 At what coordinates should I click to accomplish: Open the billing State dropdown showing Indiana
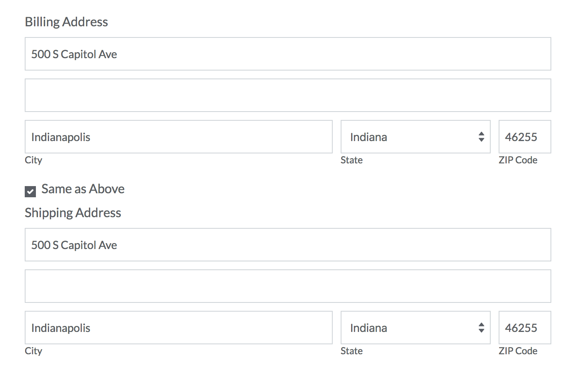[x=415, y=137]
